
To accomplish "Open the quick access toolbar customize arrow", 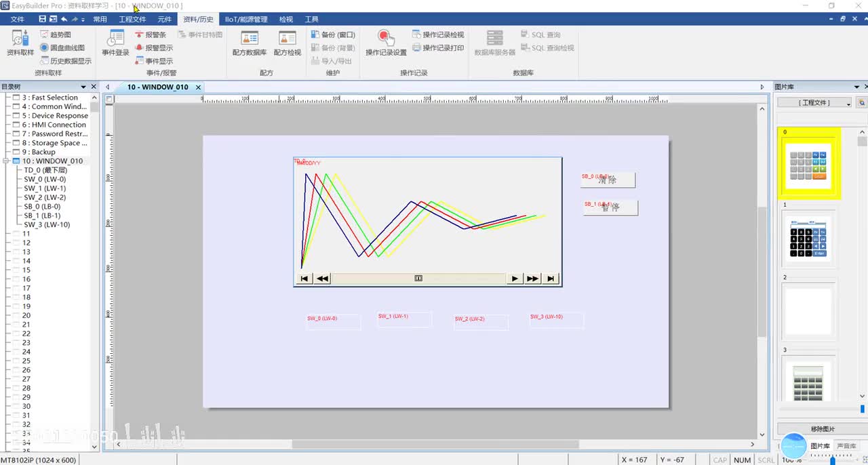I will [x=83, y=20].
